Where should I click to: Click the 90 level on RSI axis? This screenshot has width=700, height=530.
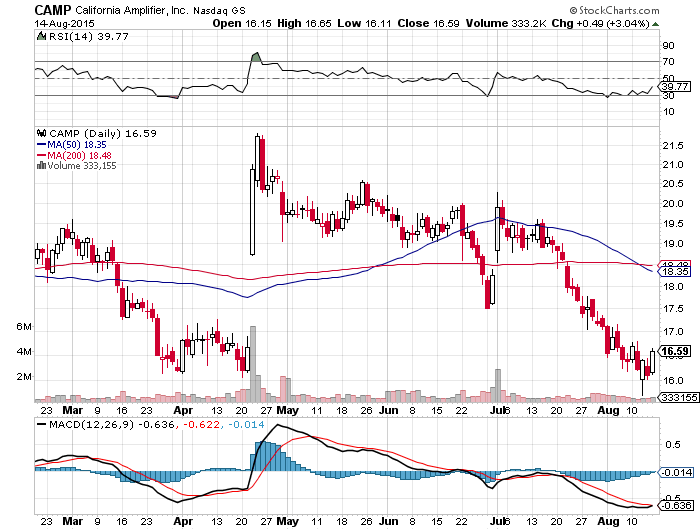tap(669, 46)
